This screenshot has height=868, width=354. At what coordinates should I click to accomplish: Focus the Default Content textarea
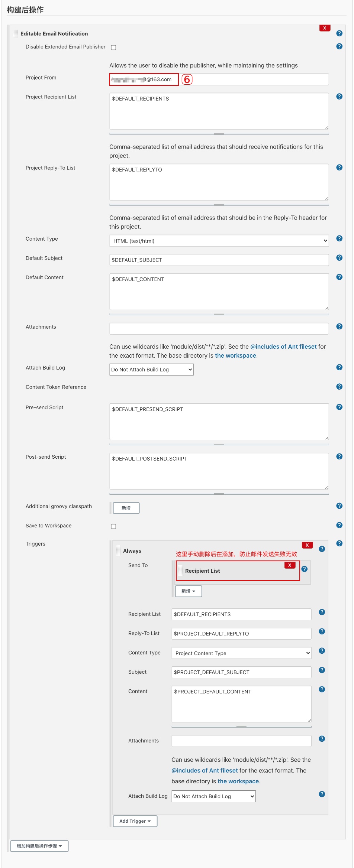tap(219, 292)
